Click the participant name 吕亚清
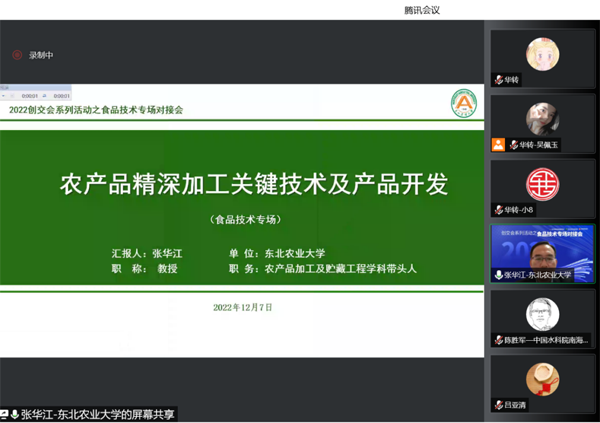 (515, 405)
